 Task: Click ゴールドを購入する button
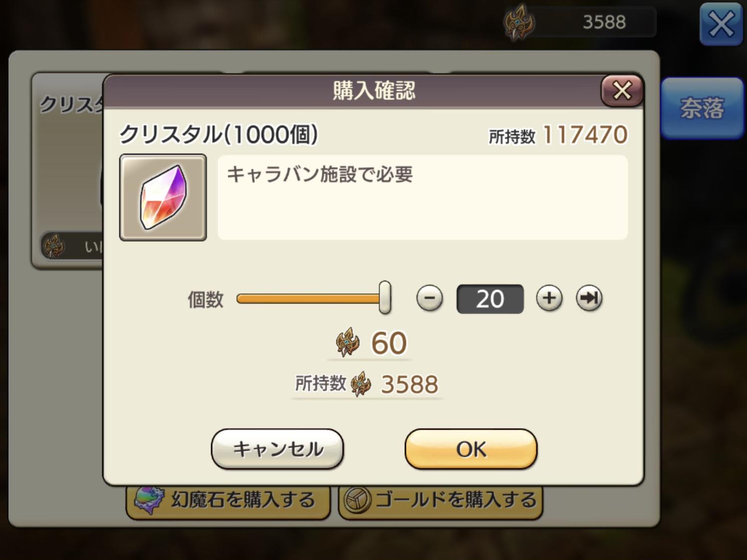[x=441, y=501]
